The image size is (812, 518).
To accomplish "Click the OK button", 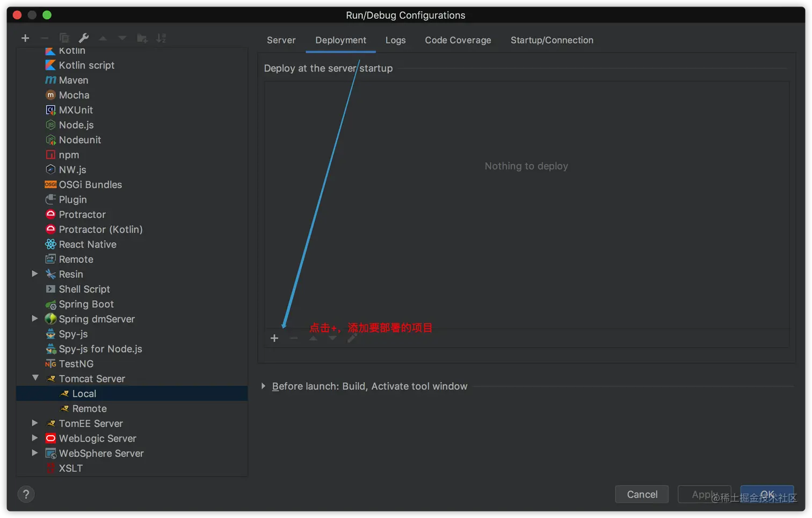I will click(x=767, y=494).
